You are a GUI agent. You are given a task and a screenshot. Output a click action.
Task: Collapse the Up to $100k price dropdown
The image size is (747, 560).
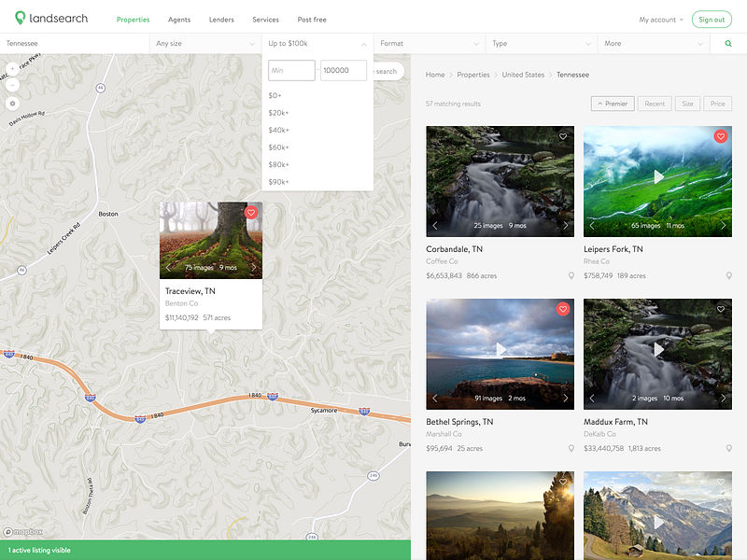pos(317,43)
